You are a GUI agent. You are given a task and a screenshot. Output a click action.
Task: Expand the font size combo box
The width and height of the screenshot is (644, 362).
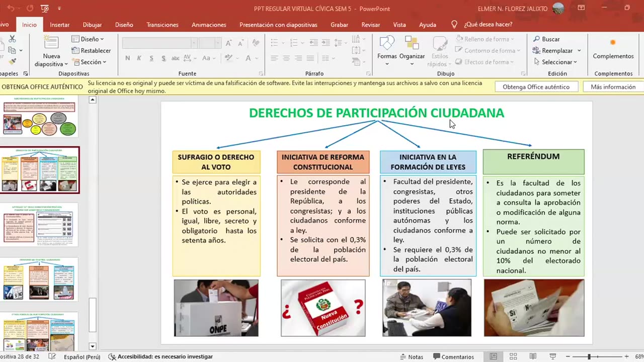pyautogui.click(x=218, y=43)
